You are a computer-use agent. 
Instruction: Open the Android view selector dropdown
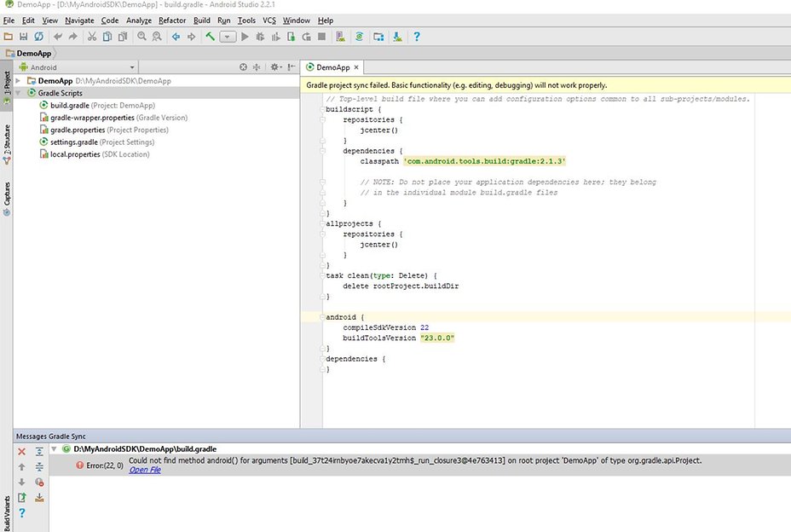pos(78,67)
